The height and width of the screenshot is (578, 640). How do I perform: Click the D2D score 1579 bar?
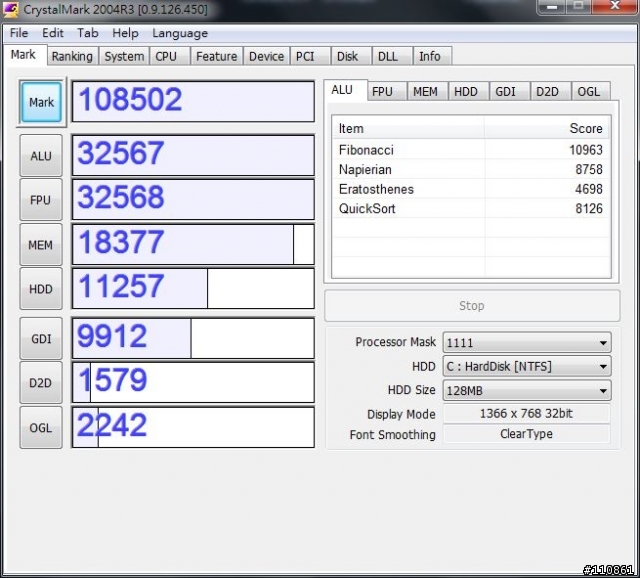click(193, 382)
